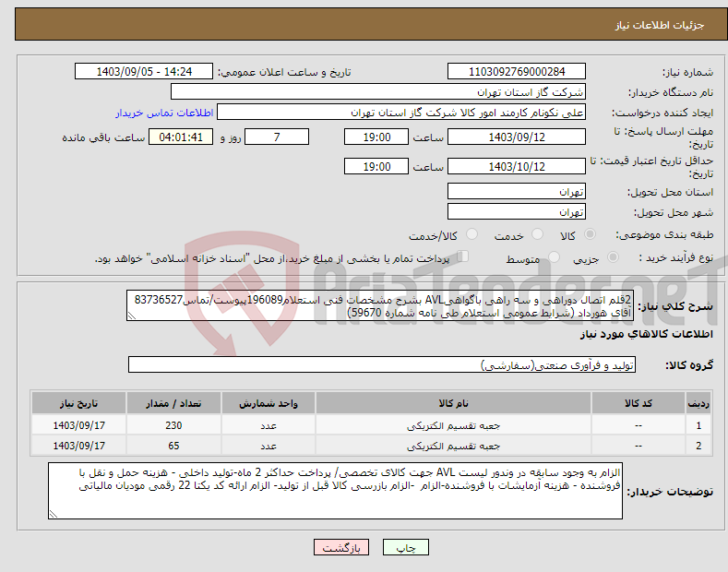This screenshot has height=572, width=728.
Task: Click item name in row 1 جعبه تقسیم الکتریکی
Action: tap(453, 425)
